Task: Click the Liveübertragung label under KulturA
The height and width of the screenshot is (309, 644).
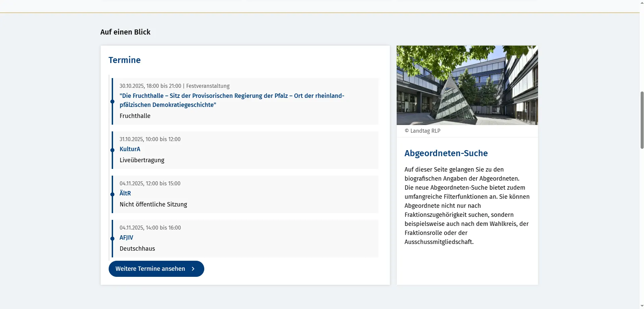Action: pyautogui.click(x=142, y=160)
